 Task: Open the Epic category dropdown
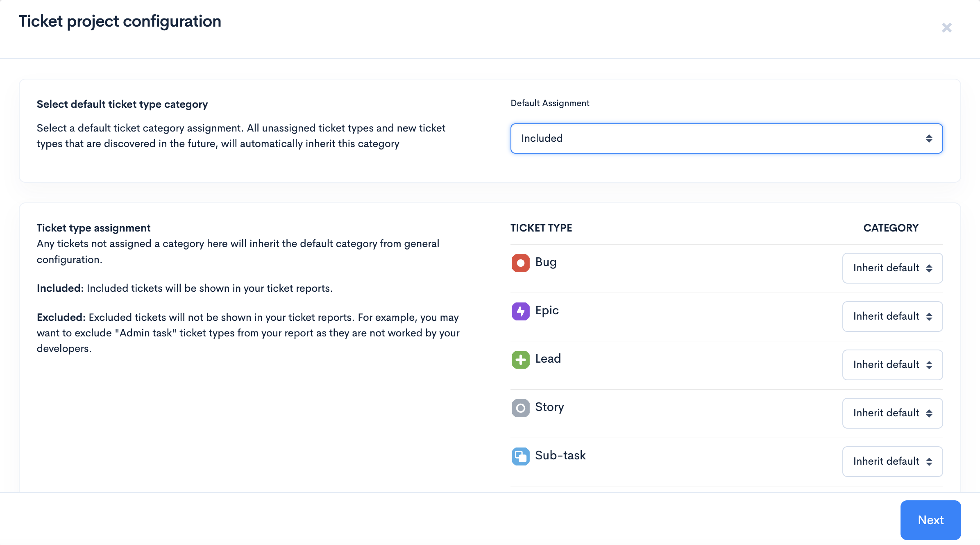coord(892,316)
